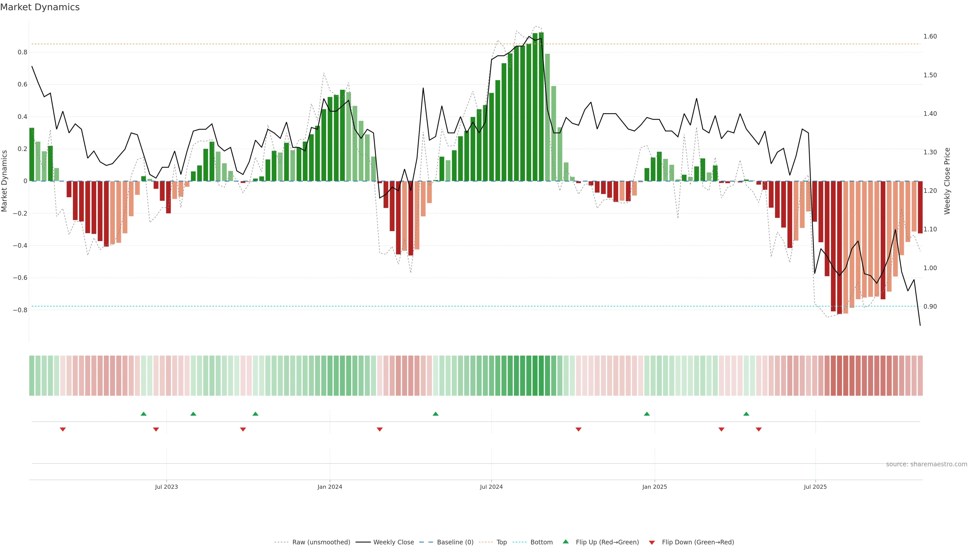Click the last green flip-up marker on the timeline

[746, 414]
